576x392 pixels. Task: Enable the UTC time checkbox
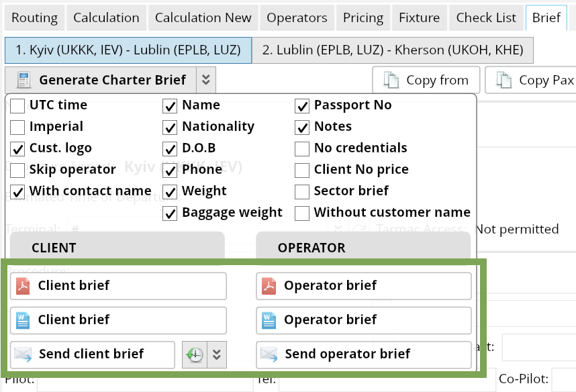point(18,105)
